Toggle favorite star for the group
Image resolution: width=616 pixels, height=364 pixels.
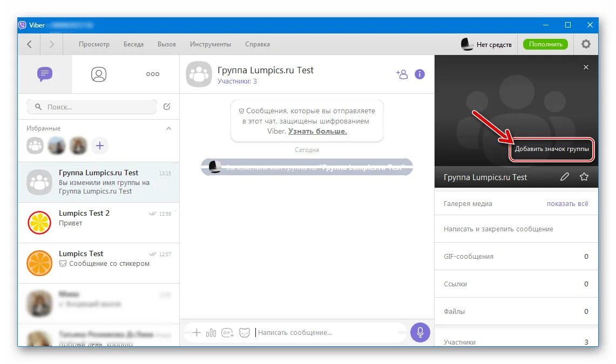(x=584, y=177)
